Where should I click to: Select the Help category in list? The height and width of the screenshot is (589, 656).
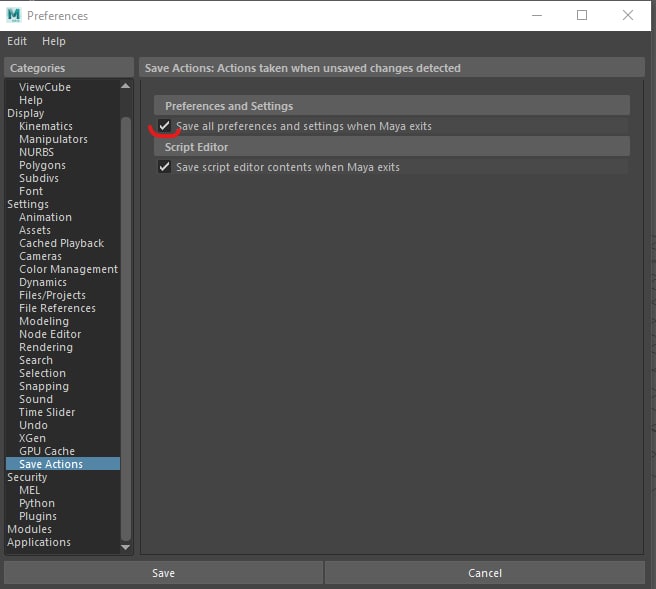pos(31,100)
